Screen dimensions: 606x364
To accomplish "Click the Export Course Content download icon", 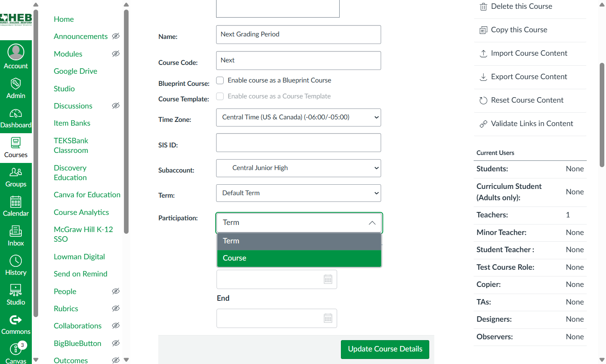I will [x=483, y=77].
